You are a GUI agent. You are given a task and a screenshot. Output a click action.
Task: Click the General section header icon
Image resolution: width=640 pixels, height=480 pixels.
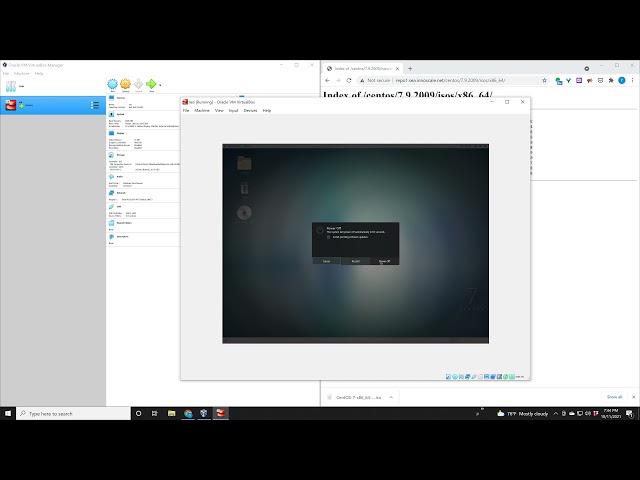(x=111, y=98)
